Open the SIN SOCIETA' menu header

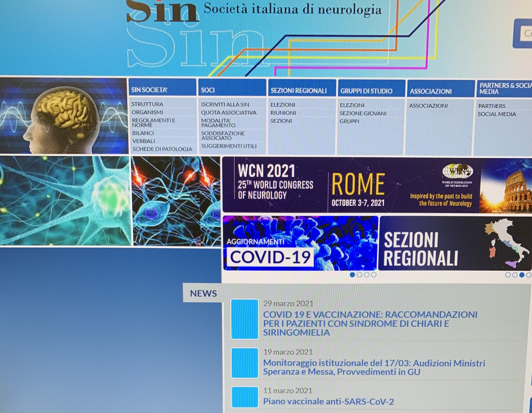click(x=163, y=87)
